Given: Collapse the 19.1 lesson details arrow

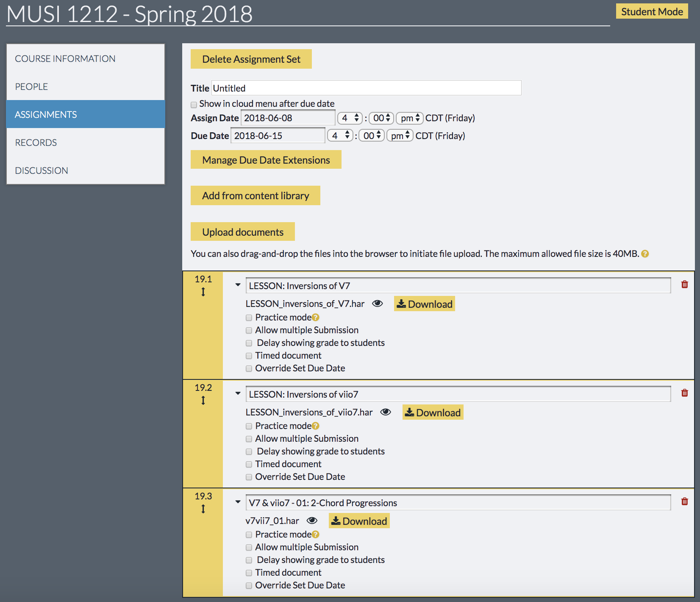Looking at the screenshot, I should (x=238, y=285).
